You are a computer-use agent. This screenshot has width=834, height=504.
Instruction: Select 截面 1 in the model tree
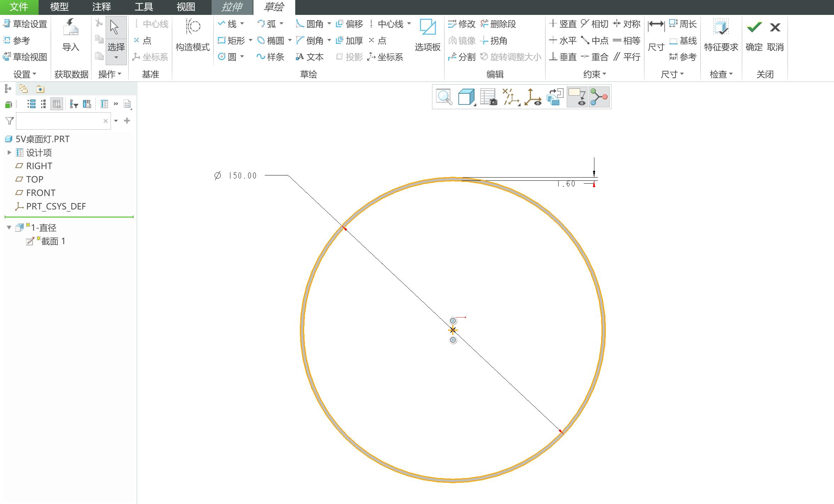[x=46, y=241]
